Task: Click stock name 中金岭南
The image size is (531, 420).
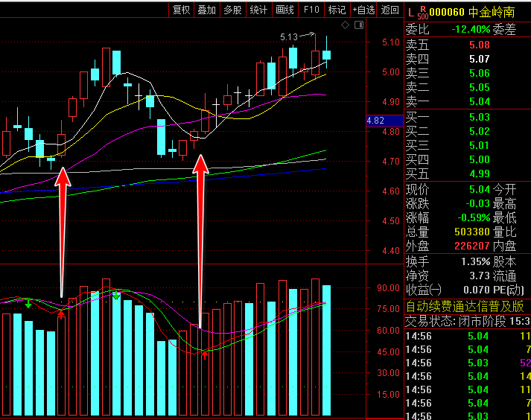Action: 492,12
